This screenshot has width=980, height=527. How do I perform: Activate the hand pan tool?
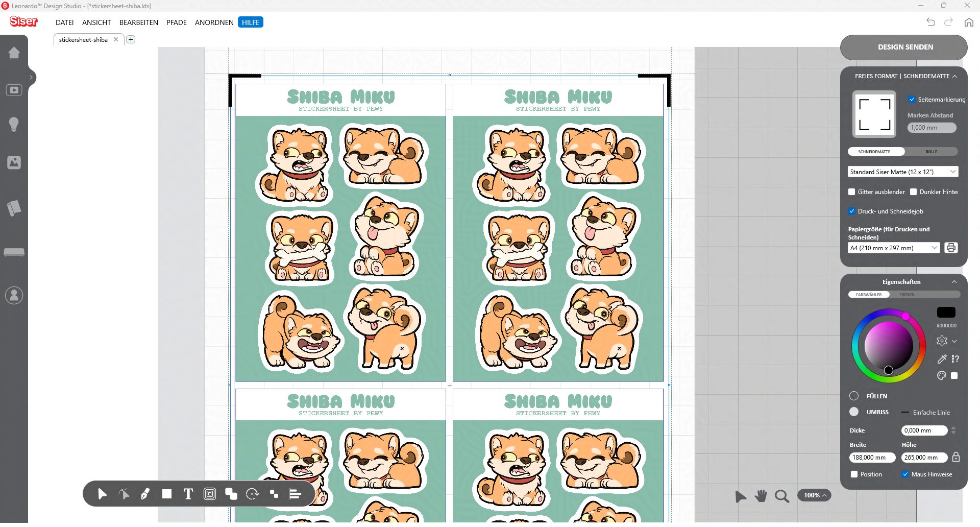point(761,496)
